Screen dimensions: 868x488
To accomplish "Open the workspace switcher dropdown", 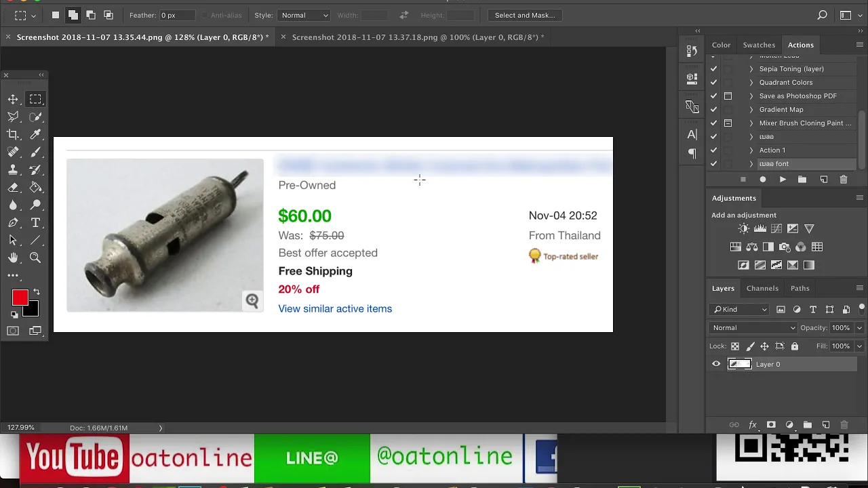I will pos(849,15).
